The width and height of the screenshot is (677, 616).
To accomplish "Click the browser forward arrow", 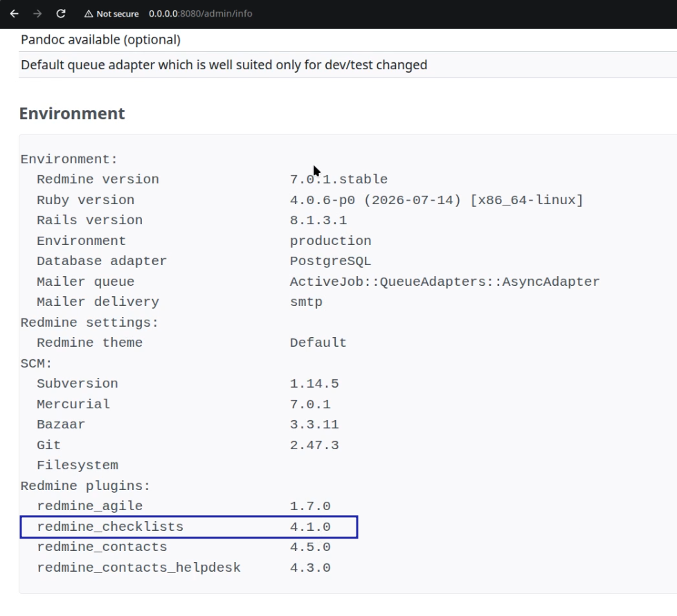I will (x=37, y=14).
